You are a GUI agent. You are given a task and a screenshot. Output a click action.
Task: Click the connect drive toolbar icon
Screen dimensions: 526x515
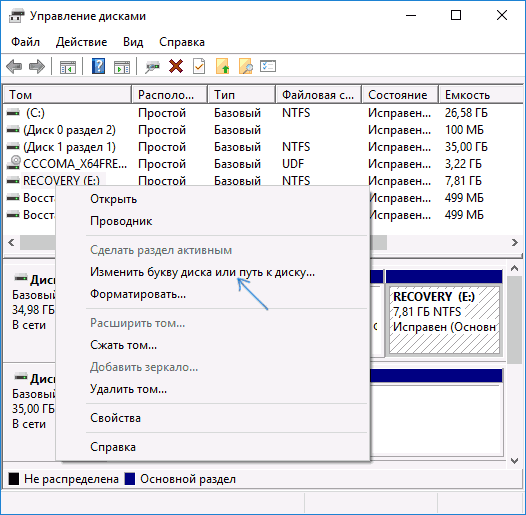(153, 66)
